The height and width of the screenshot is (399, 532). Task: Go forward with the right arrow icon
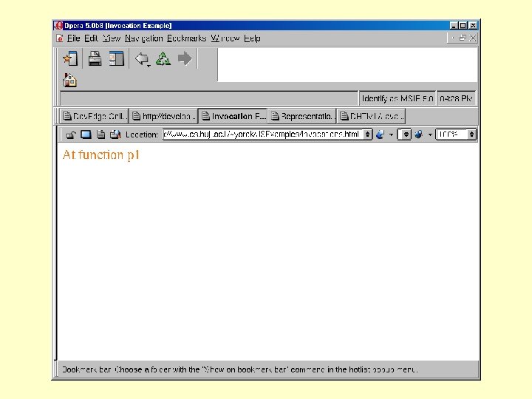185,58
